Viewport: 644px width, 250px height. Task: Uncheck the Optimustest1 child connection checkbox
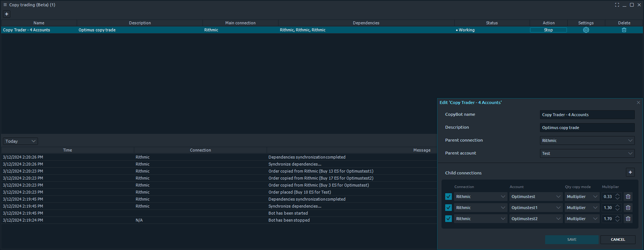[449, 208]
